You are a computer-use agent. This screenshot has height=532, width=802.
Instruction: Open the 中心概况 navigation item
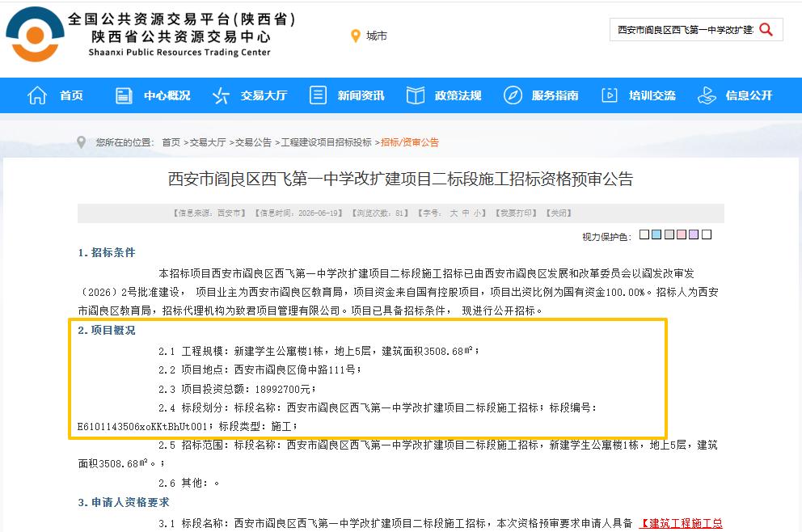point(167,95)
